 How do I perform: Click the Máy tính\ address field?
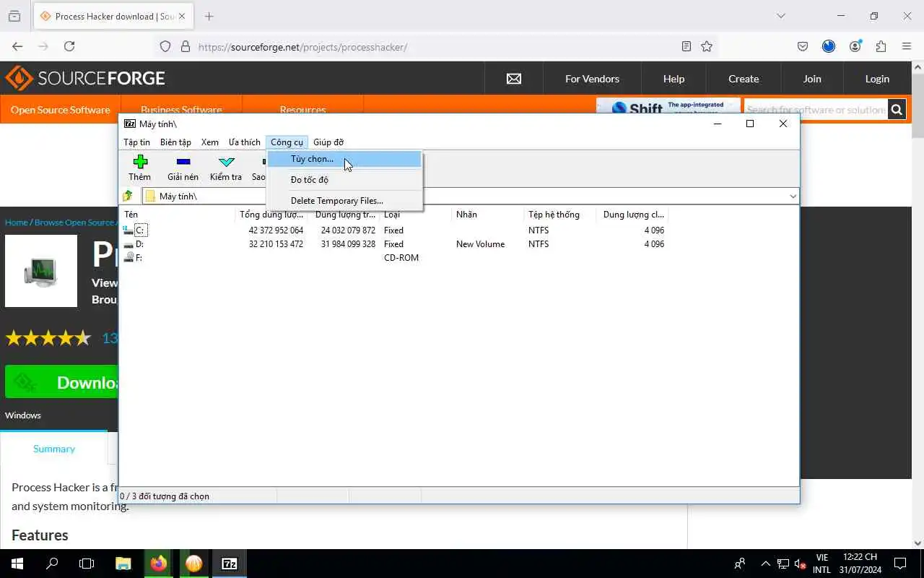(465, 197)
